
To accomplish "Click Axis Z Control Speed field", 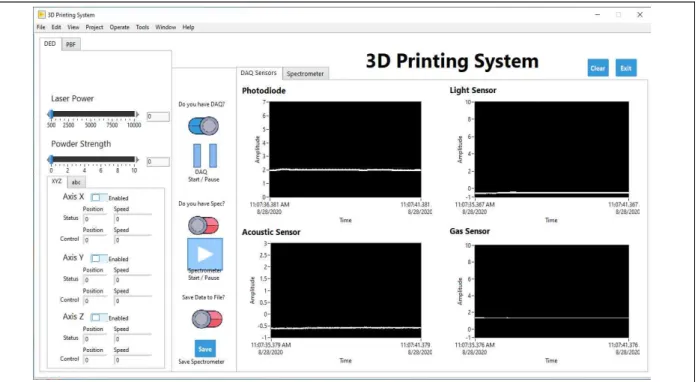I will click(133, 360).
